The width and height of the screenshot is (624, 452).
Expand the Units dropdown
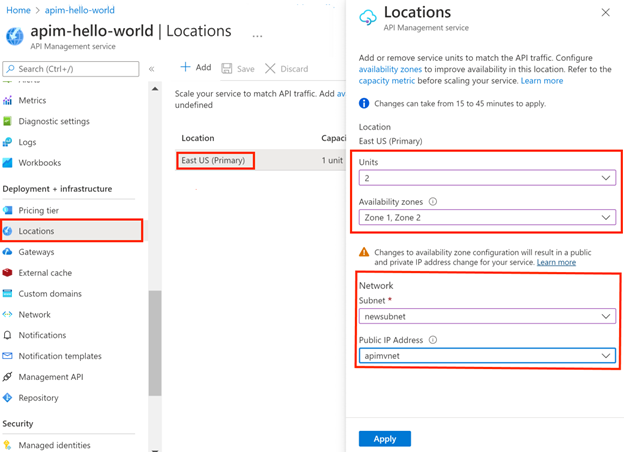(x=486, y=178)
